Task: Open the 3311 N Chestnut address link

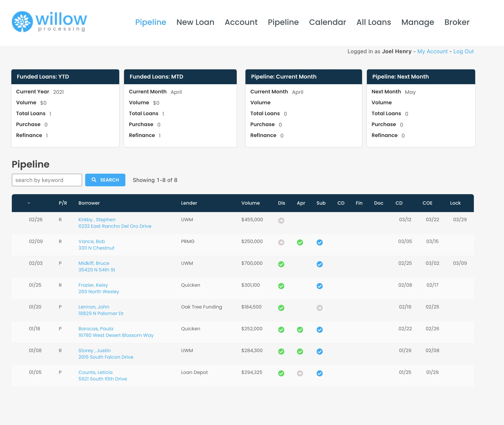Action: pos(96,248)
